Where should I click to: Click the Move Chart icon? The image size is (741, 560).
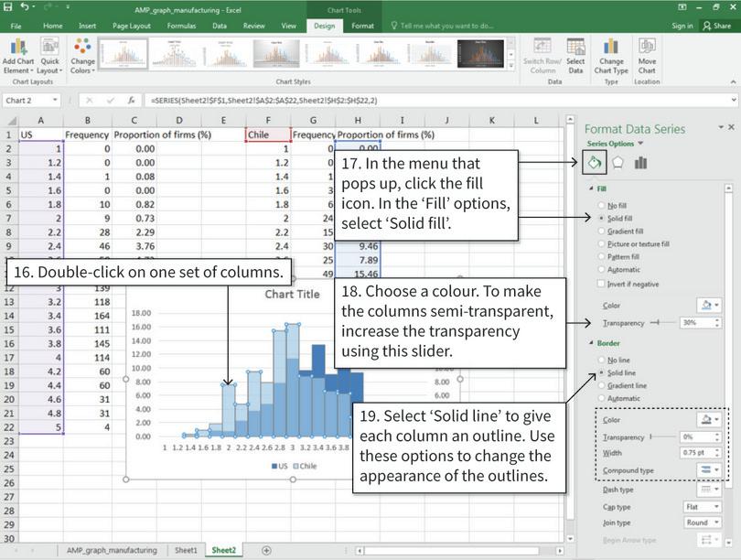tap(647, 49)
